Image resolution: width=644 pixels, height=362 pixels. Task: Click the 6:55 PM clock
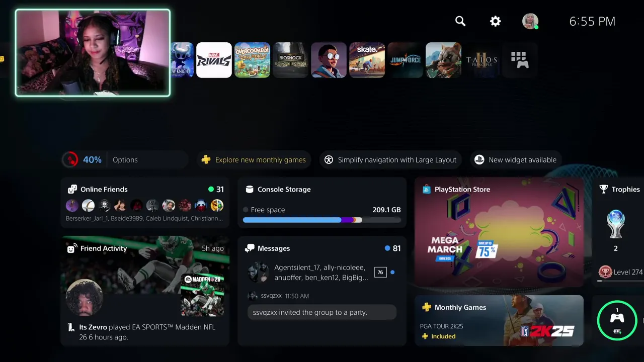(592, 21)
